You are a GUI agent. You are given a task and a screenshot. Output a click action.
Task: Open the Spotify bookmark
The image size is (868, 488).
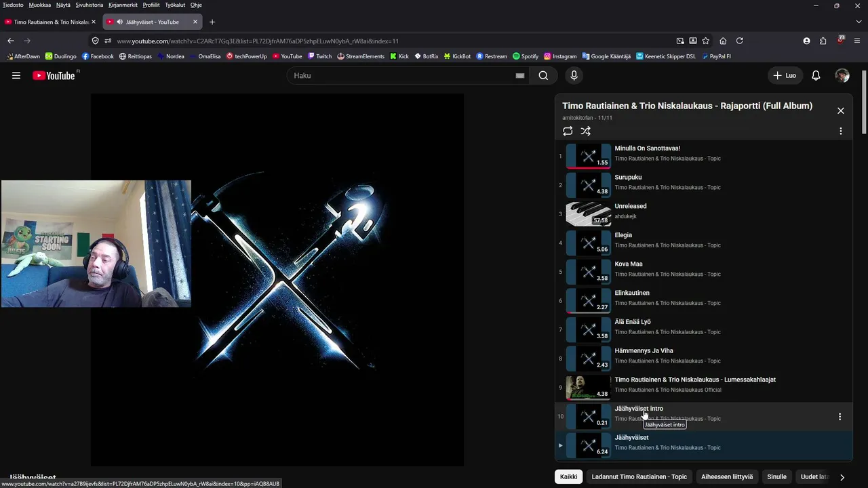[526, 56]
